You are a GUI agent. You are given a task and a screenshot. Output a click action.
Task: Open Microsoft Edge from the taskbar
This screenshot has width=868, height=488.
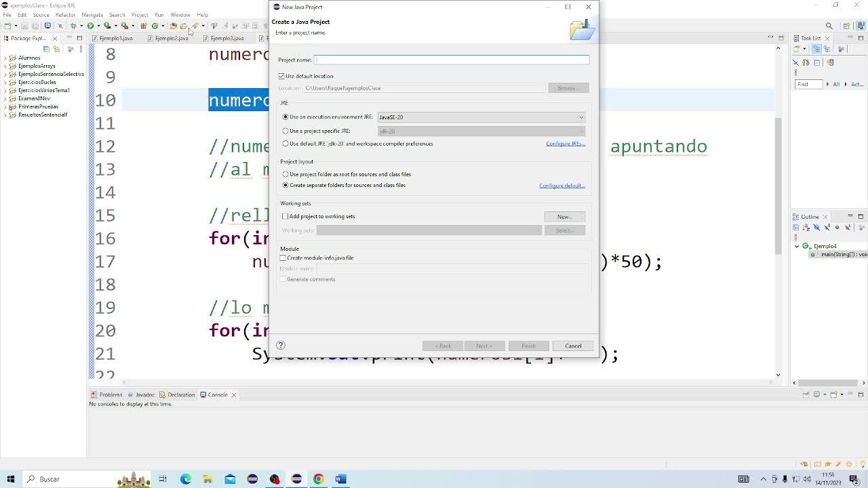coord(186,479)
